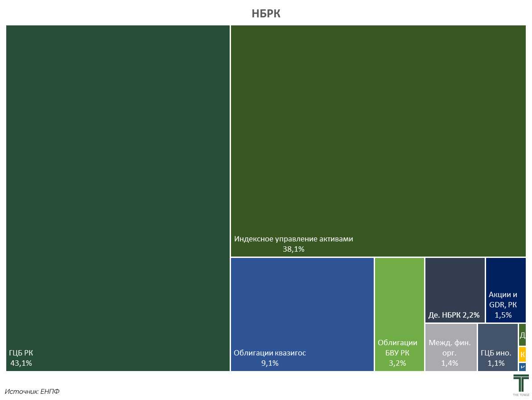Select the Межд. фин. орг. 1,4% tile
The height and width of the screenshot is (400, 532).
pos(451,347)
